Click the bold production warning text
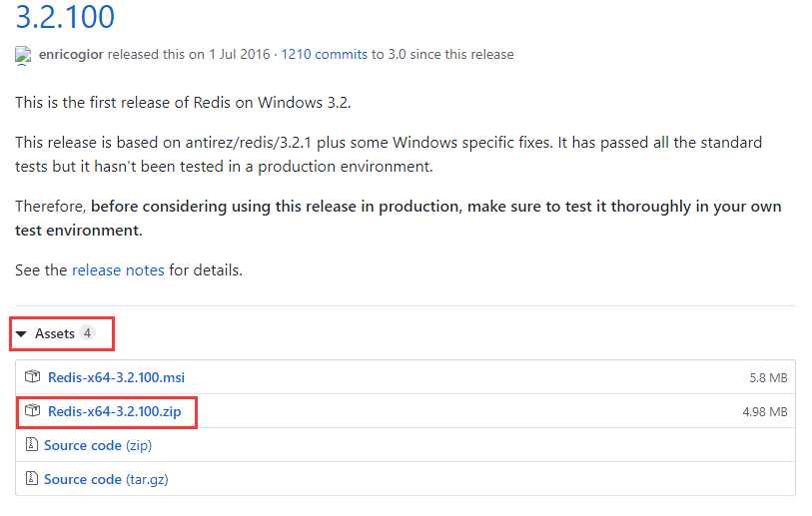The width and height of the screenshot is (812, 516). point(399,218)
